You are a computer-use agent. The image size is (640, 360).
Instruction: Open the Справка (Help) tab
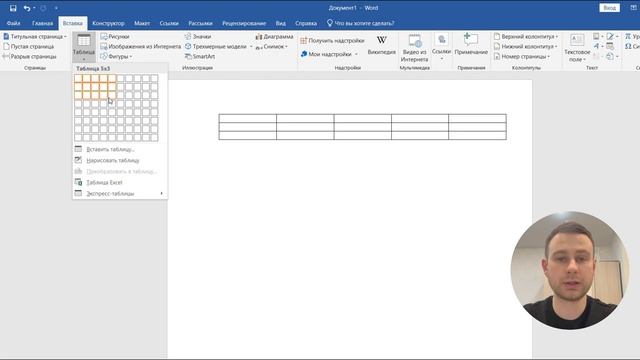tap(306, 23)
